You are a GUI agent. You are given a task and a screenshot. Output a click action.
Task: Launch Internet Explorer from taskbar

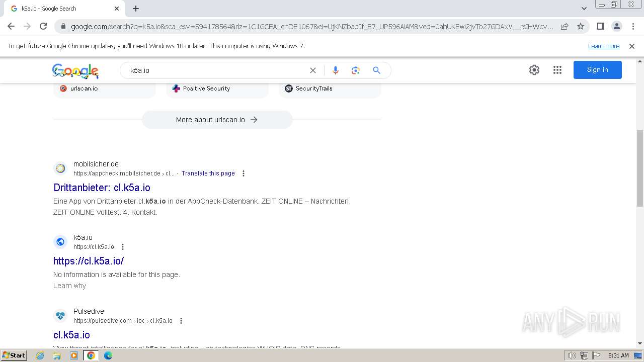pos(40,355)
